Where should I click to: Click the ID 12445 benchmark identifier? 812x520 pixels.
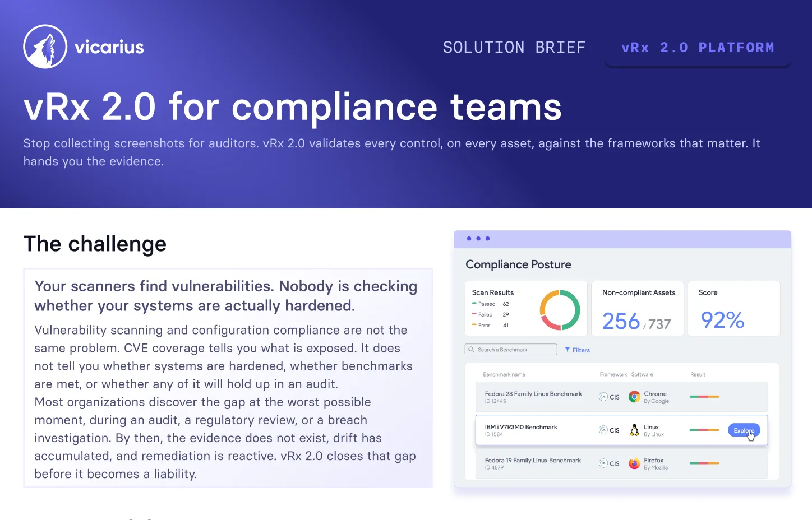click(x=495, y=401)
